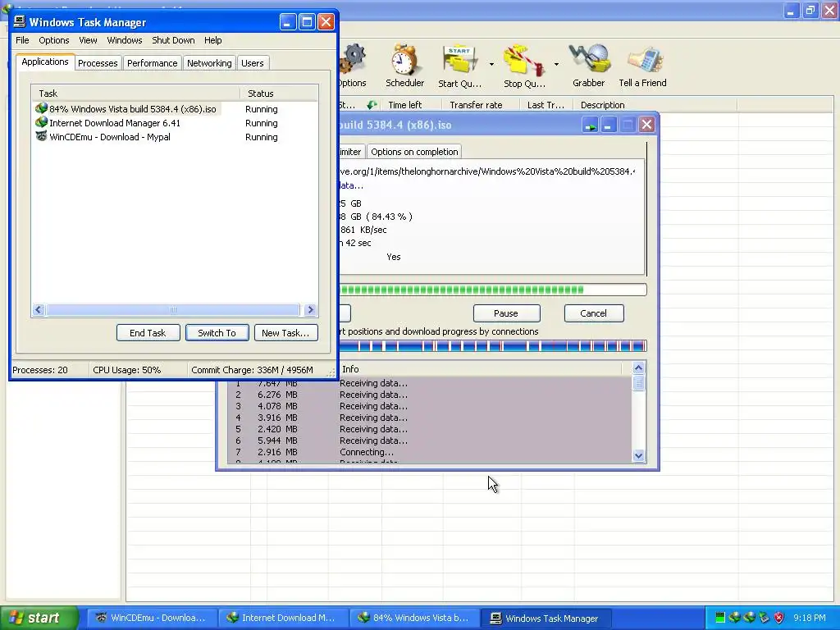Select connection row 4 with 3.916 MB
This screenshot has width=840, height=630.
[430, 418]
